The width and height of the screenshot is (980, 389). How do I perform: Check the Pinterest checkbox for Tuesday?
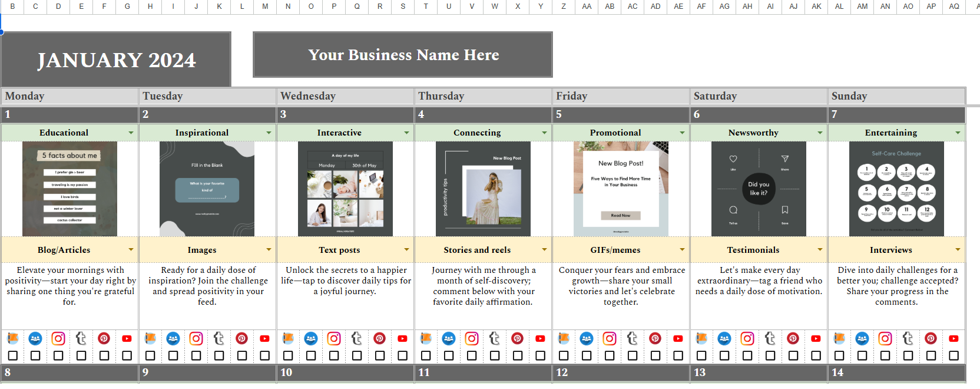(x=242, y=355)
